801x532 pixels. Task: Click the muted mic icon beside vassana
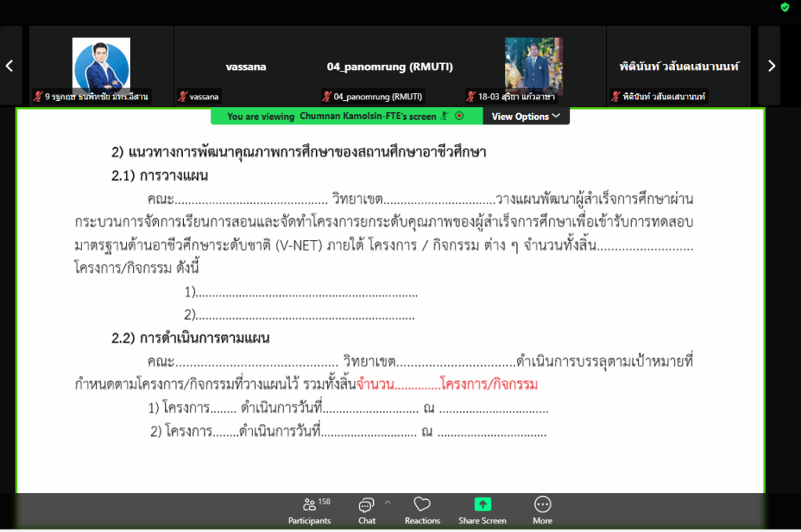pyautogui.click(x=182, y=96)
